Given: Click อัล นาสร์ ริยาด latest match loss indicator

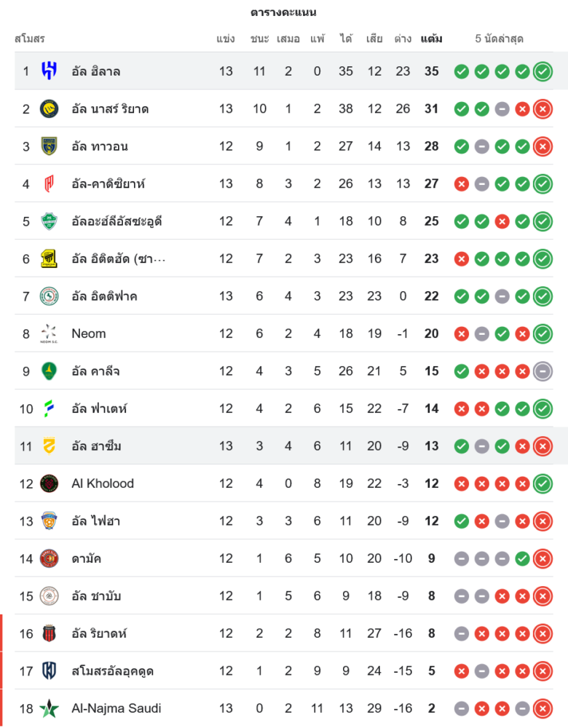Looking at the screenshot, I should pyautogui.click(x=543, y=109).
